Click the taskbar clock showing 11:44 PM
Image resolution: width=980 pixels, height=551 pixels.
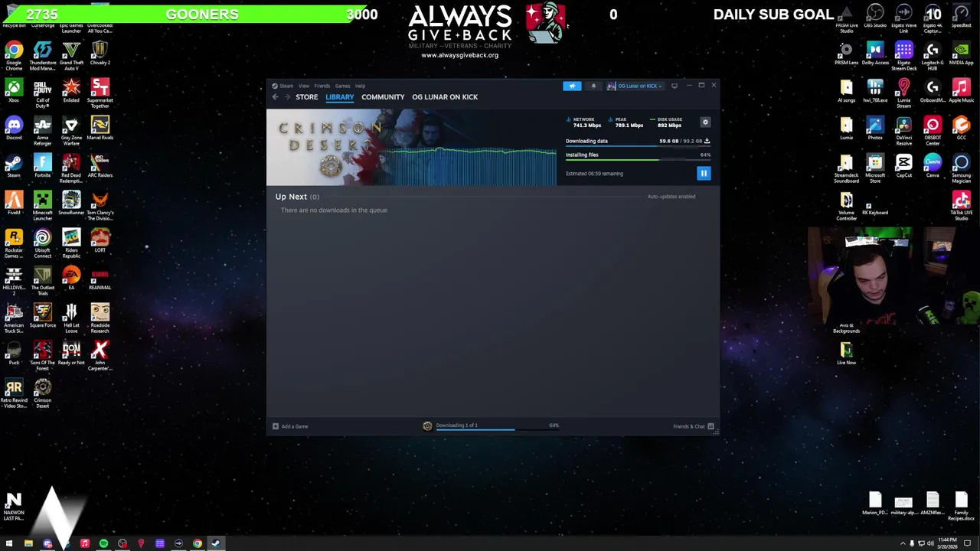coord(948,543)
